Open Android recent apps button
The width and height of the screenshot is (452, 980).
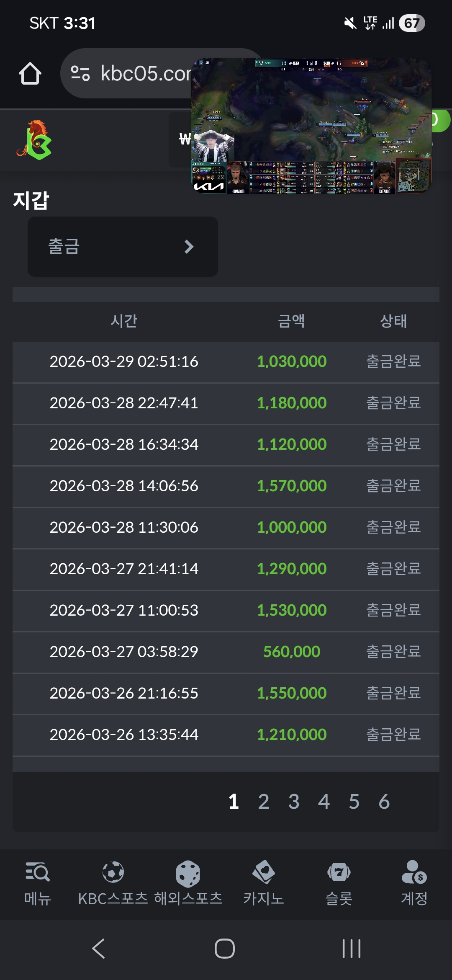coord(352,949)
